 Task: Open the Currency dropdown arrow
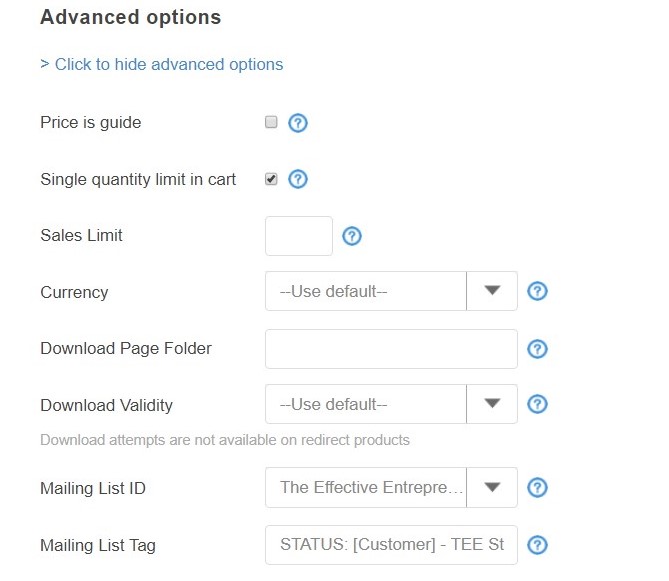[492, 292]
